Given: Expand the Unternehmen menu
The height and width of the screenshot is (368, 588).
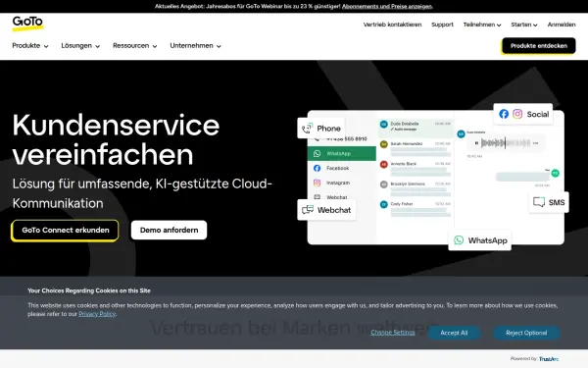Looking at the screenshot, I should coord(195,46).
